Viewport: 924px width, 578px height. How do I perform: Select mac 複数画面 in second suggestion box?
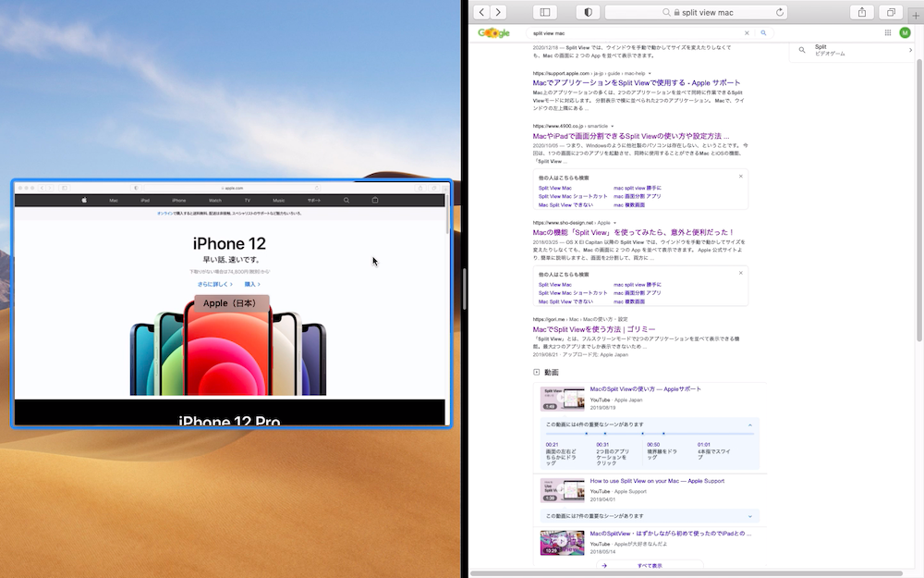628,301
